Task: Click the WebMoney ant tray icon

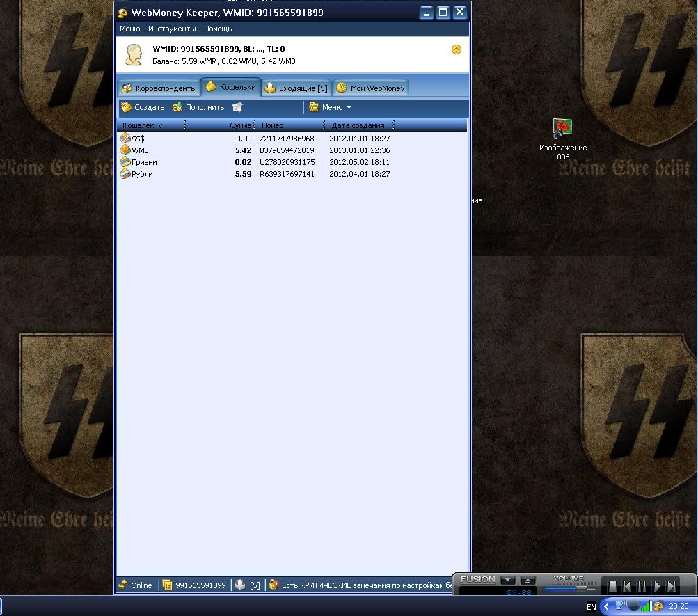Action: click(658, 606)
